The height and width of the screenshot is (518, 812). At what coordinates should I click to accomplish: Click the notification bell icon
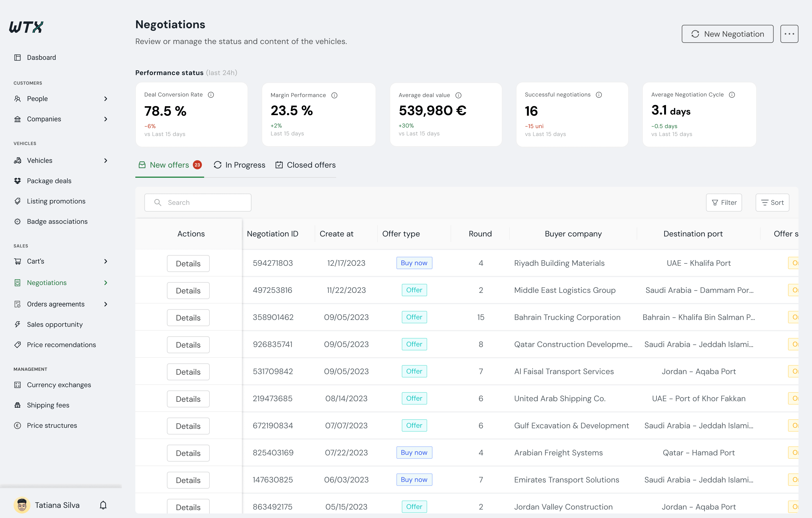(103, 505)
